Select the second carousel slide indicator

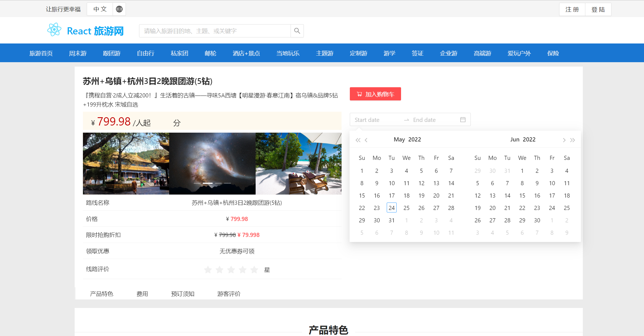(x=208, y=183)
